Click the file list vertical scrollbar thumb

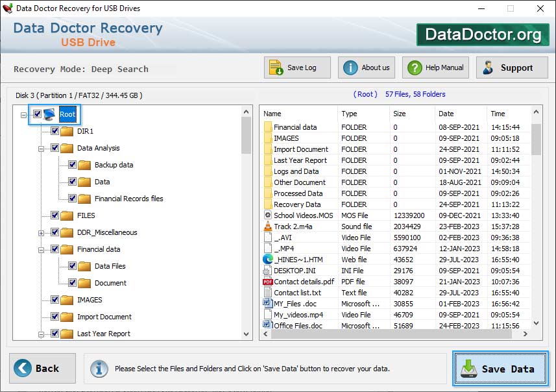(536, 140)
